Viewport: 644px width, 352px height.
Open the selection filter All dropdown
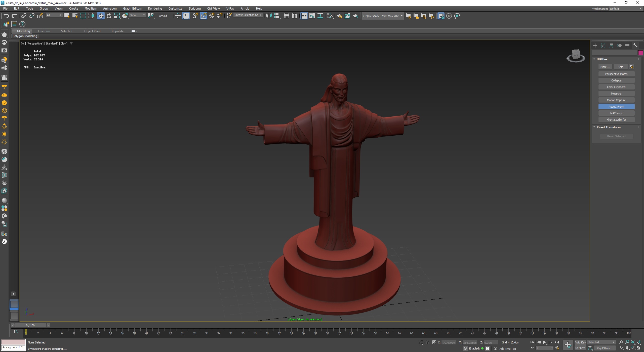coord(54,15)
